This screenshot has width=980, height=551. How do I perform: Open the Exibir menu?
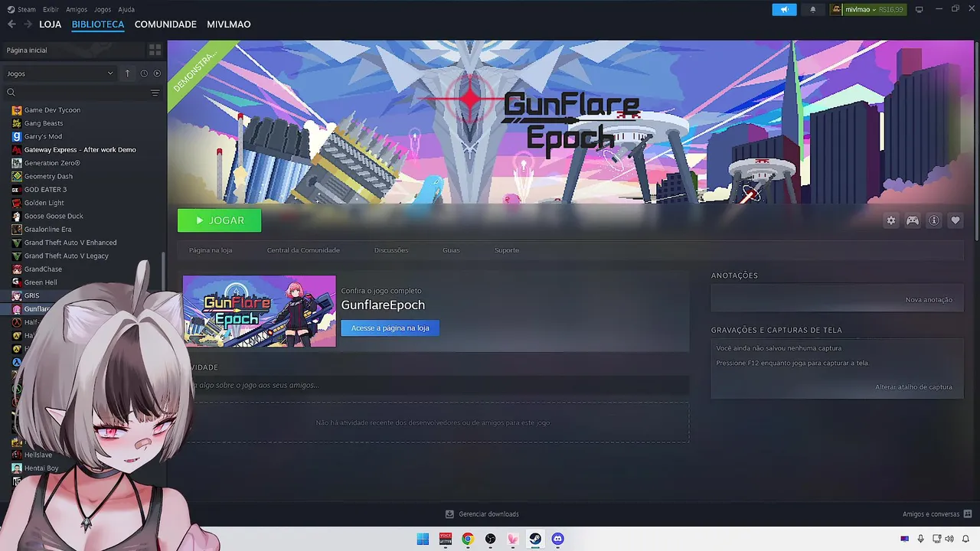51,9
